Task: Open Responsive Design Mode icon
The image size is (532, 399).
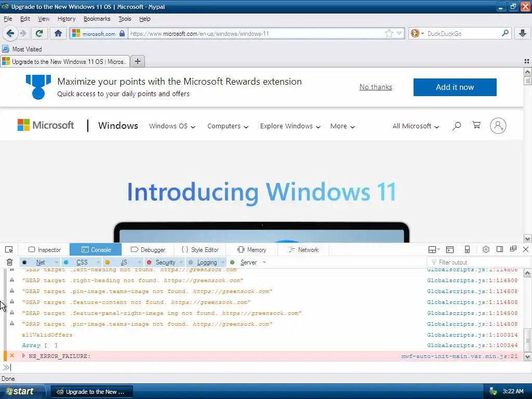Action: (467, 250)
